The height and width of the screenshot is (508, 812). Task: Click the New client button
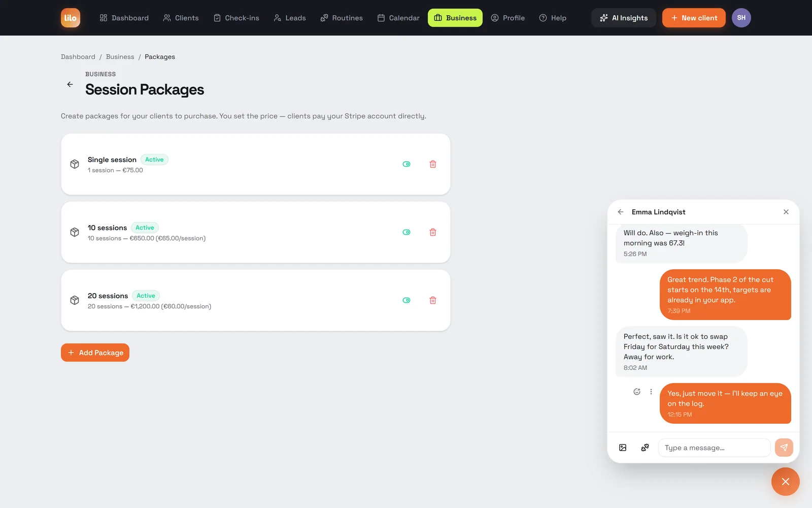[x=694, y=18]
